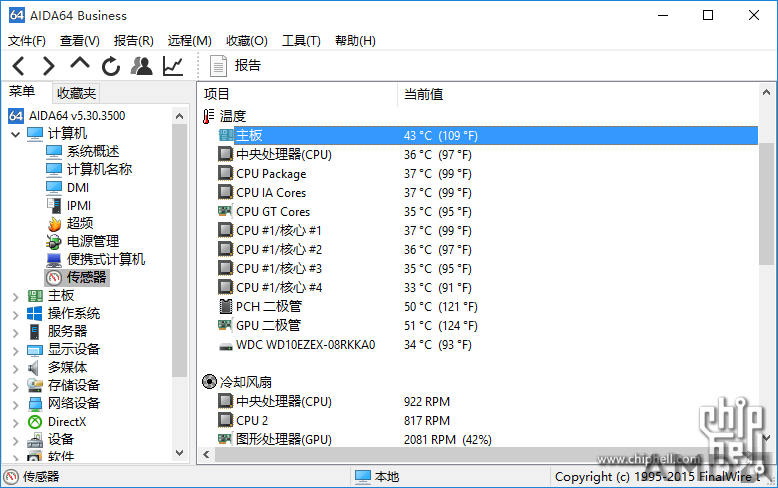778x488 pixels.
Task: Open the 工具(T) menu
Action: 301,41
